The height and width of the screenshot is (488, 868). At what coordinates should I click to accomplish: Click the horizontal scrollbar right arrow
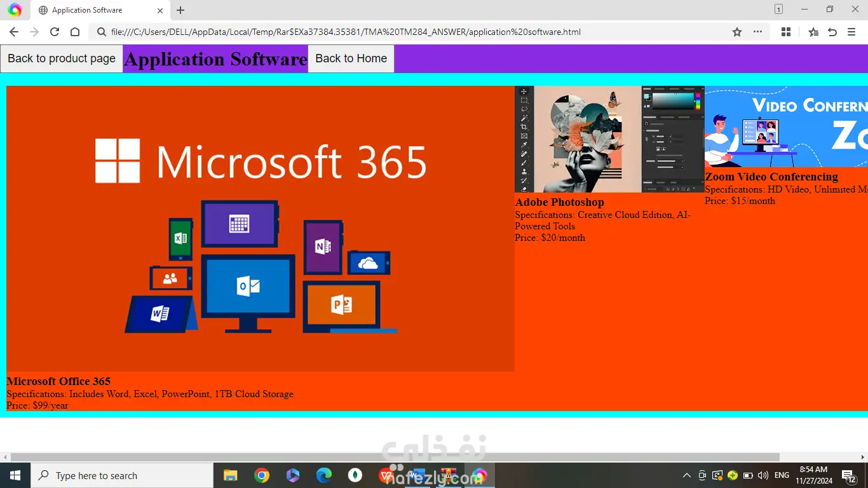[863, 457]
